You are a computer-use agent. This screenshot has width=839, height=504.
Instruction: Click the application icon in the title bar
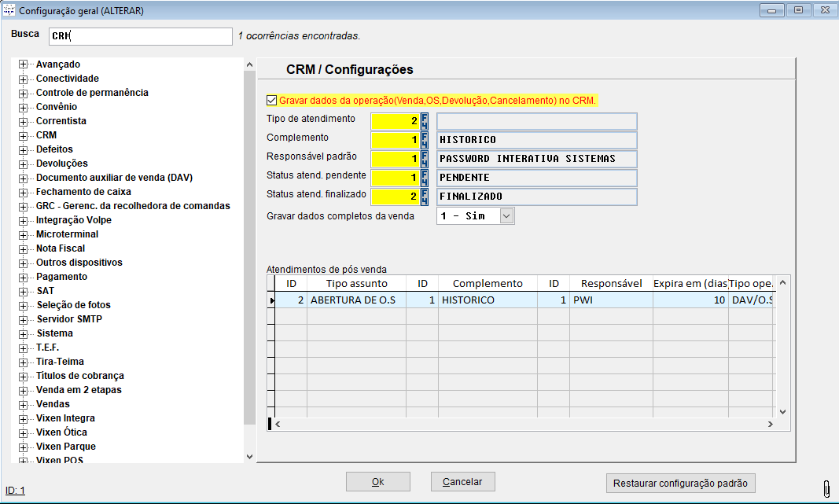click(x=9, y=11)
